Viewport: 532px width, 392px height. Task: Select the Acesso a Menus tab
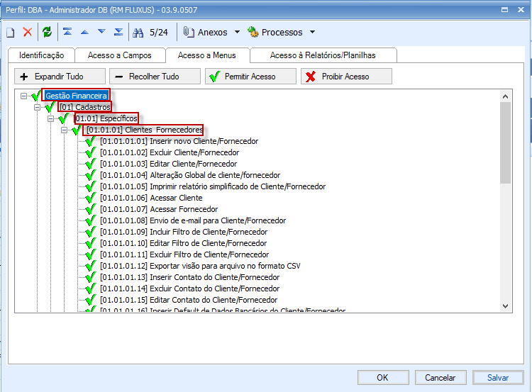click(x=207, y=55)
